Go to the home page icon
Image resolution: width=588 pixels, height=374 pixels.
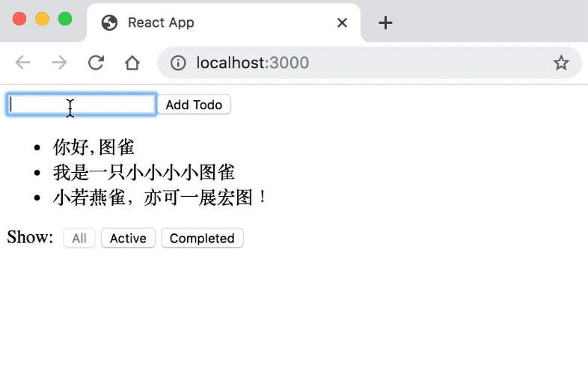point(132,63)
